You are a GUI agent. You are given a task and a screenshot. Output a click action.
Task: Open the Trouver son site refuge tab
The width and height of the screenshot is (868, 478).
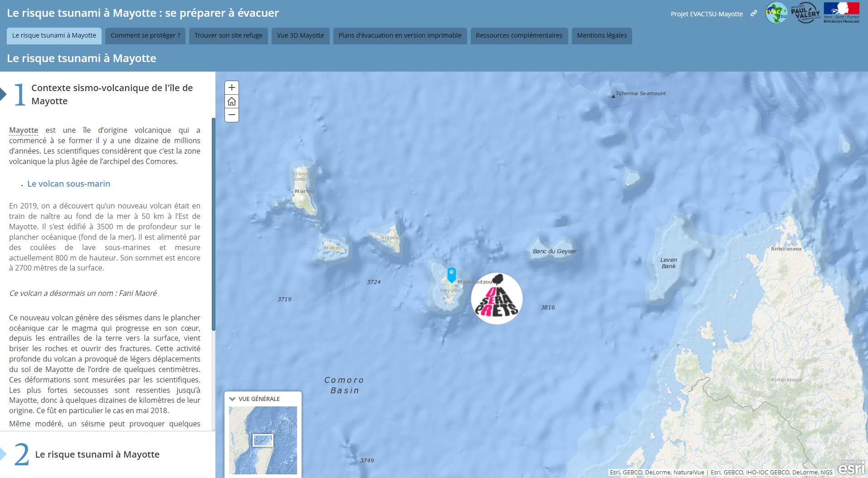point(229,36)
